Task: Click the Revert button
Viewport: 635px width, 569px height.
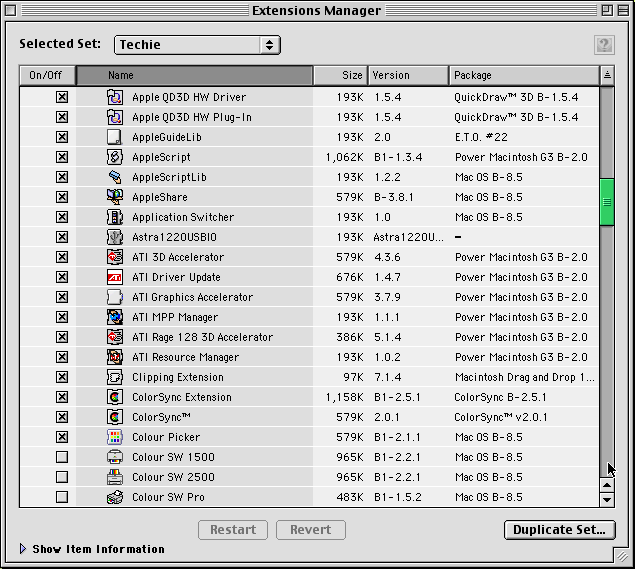Action: tap(311, 530)
